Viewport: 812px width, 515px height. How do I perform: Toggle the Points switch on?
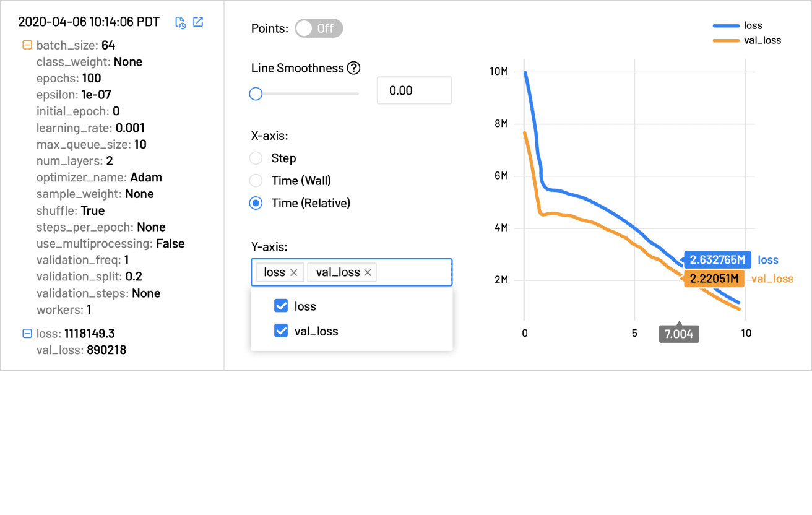318,28
